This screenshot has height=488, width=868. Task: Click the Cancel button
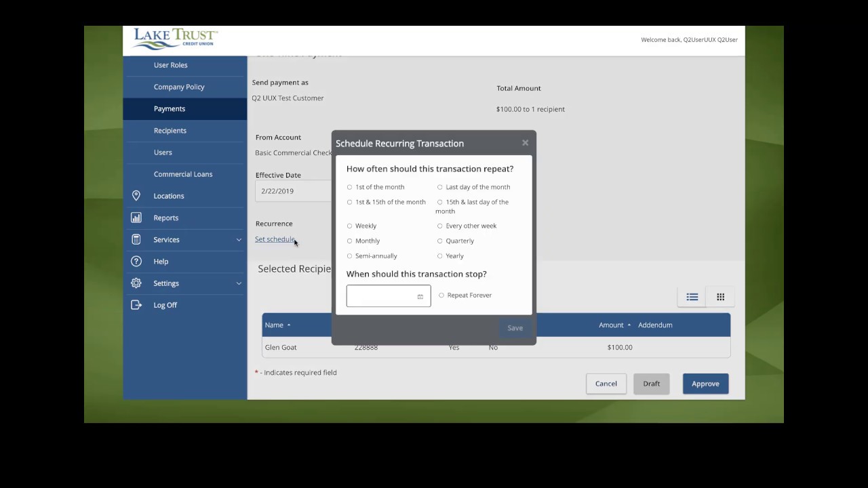coord(606,384)
